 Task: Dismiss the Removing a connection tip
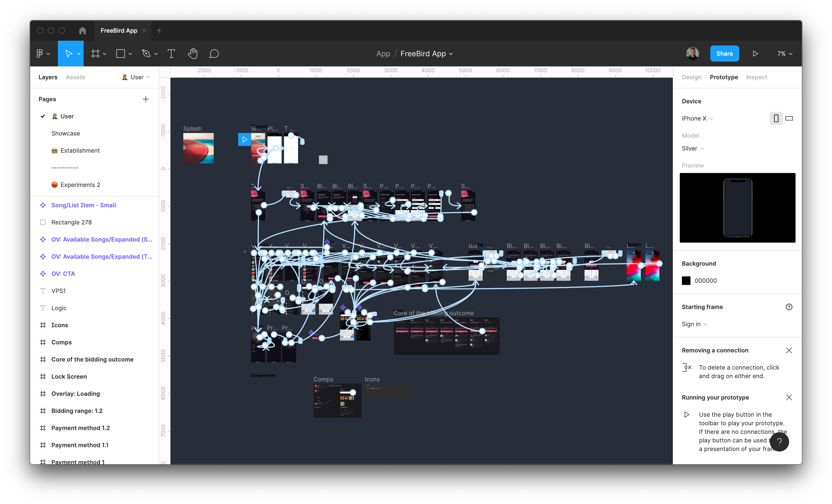click(x=789, y=350)
